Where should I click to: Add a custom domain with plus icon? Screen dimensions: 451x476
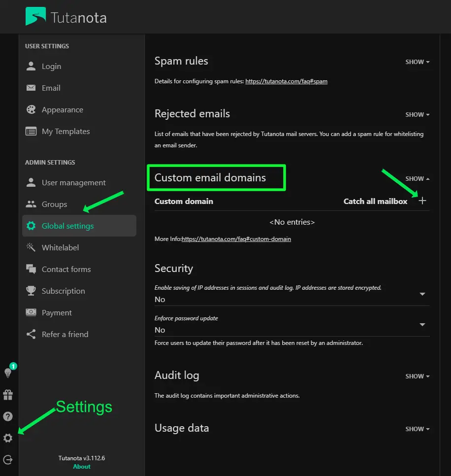pos(422,201)
